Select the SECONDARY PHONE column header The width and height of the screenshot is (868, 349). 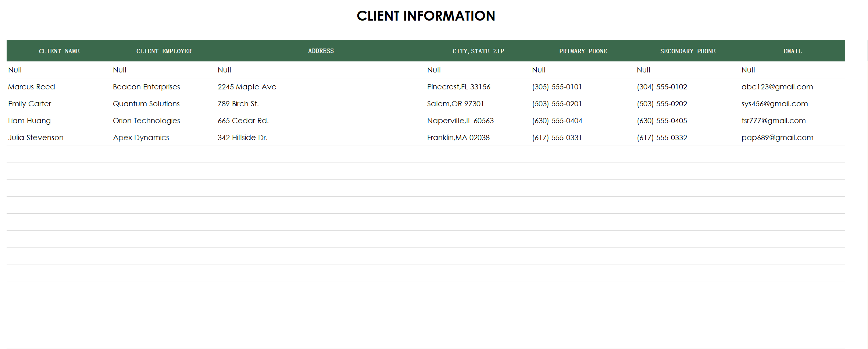687,51
